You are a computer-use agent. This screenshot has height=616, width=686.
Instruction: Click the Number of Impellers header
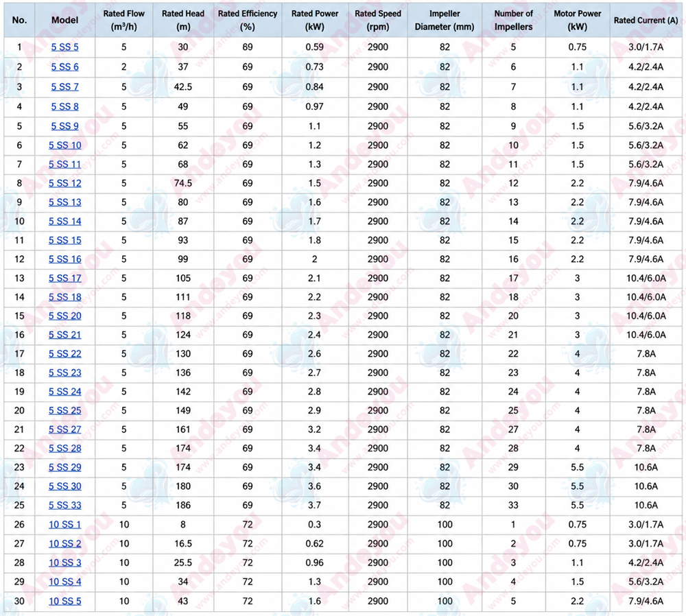[x=514, y=20]
